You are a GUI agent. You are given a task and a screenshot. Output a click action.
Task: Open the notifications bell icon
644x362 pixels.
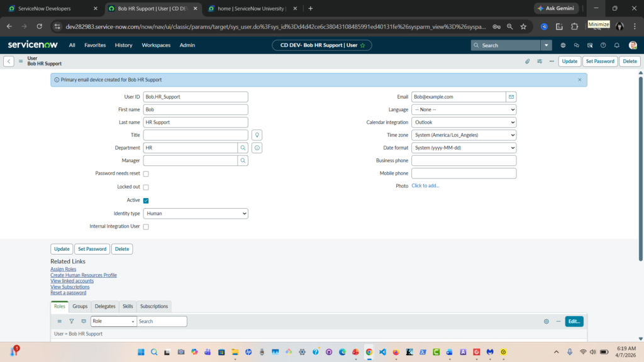pos(617,45)
